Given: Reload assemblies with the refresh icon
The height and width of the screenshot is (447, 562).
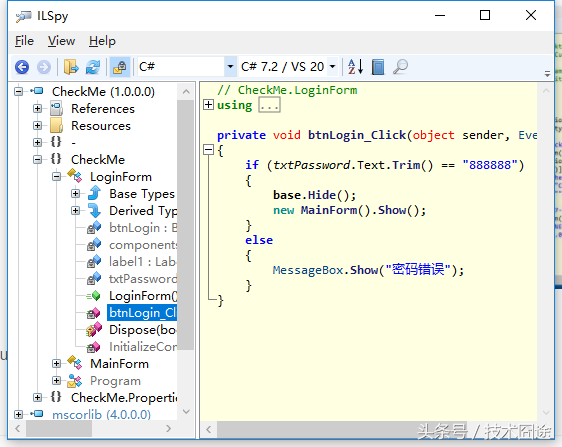Looking at the screenshot, I should (x=93, y=67).
